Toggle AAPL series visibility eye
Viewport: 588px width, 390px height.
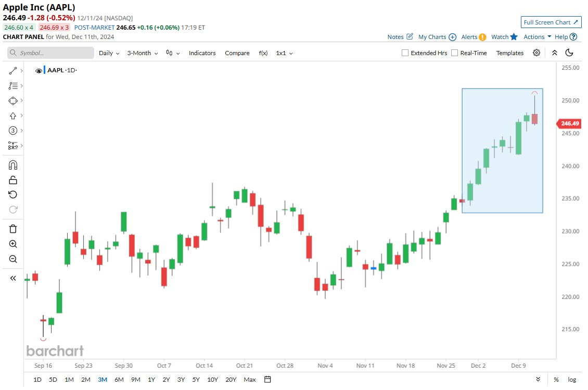(39, 70)
